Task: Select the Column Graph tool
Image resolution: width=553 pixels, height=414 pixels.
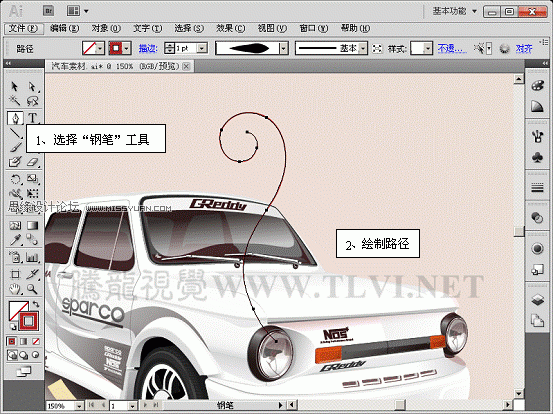Action: pos(32,257)
